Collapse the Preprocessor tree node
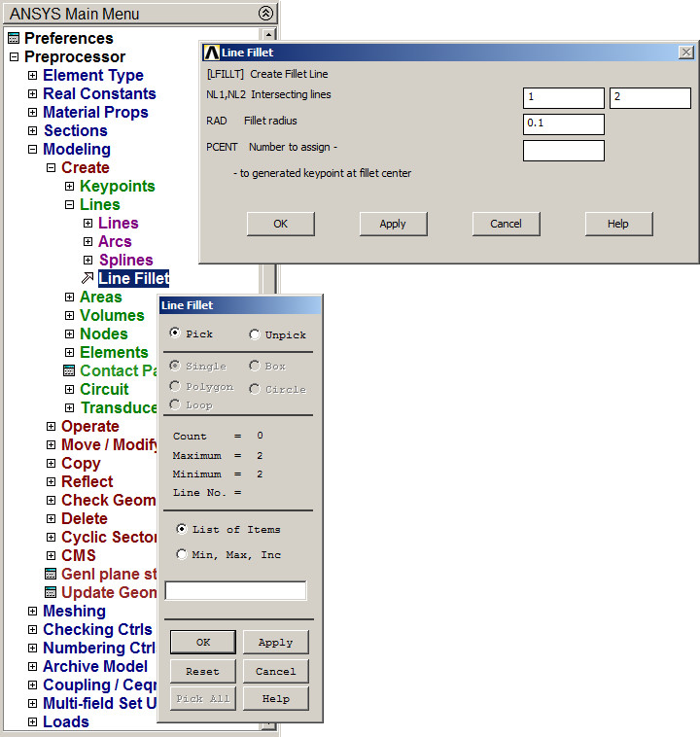This screenshot has height=737, width=700. coord(14,57)
